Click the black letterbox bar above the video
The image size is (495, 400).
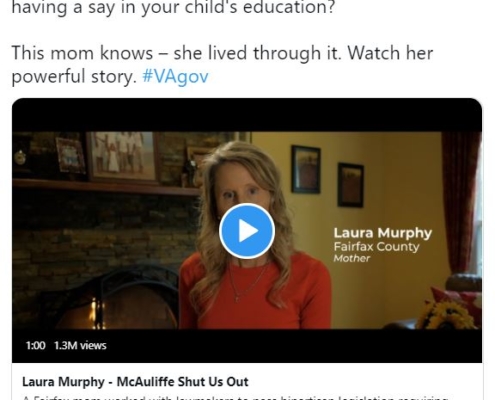[x=247, y=115]
